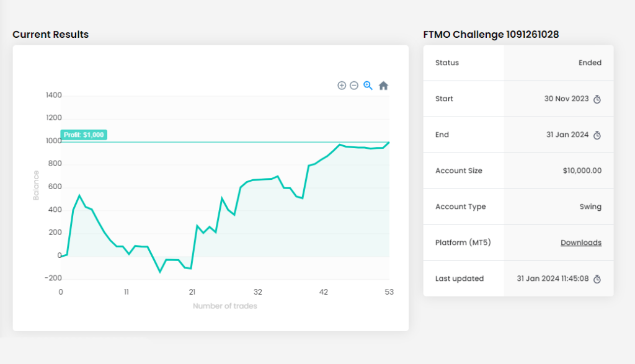The height and width of the screenshot is (364, 635).
Task: Click the Current Results heading
Action: click(x=51, y=35)
